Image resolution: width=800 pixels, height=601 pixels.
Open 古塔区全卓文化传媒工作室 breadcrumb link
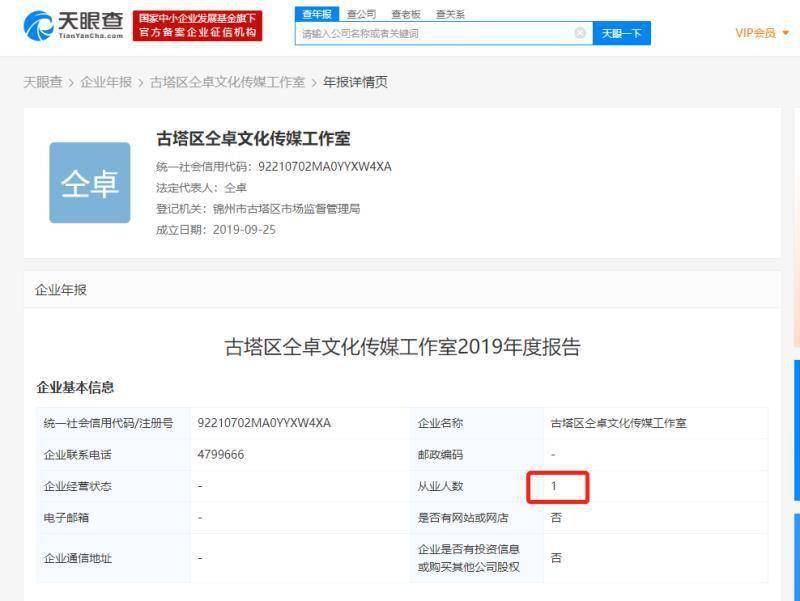pos(227,82)
